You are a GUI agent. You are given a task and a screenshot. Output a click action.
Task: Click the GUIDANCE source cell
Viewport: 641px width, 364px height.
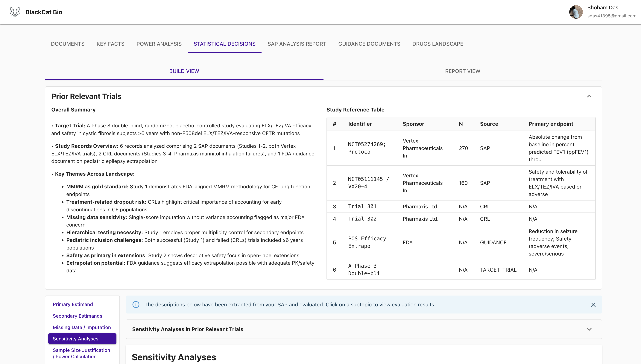click(x=493, y=242)
